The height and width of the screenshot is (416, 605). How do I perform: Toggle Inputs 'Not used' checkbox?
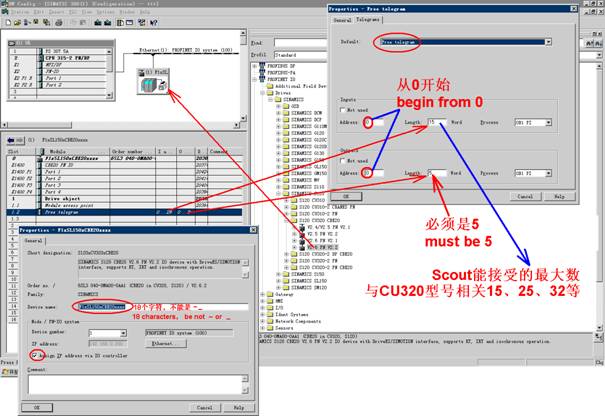click(x=345, y=109)
